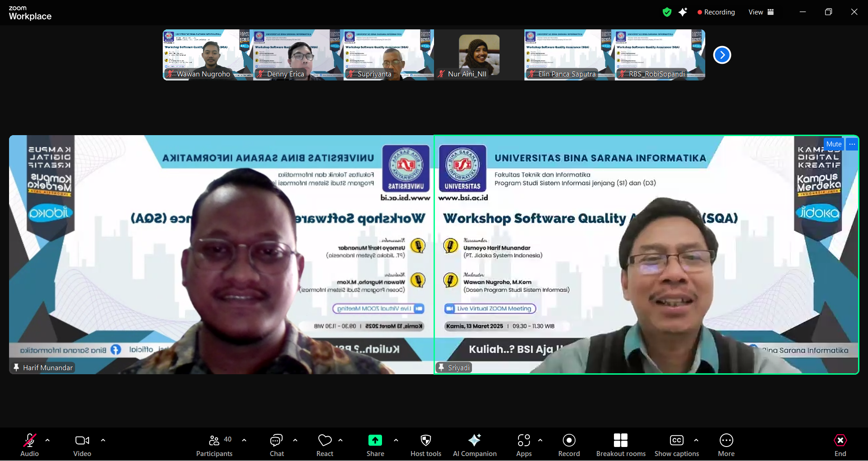Launch the AI Companion panel
The width and height of the screenshot is (868, 461).
coord(475,445)
